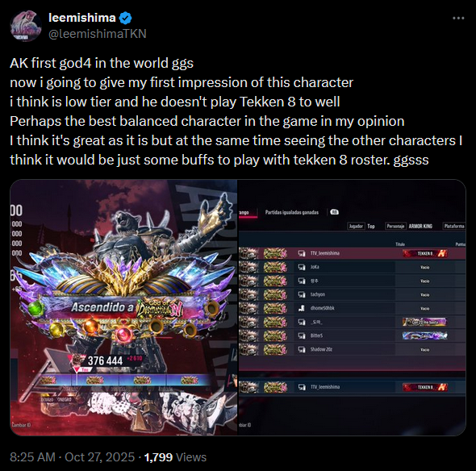476x471 pixels.
Task: Select the highlighted TTV_leemishima leaderboard row
Action: 352,253
